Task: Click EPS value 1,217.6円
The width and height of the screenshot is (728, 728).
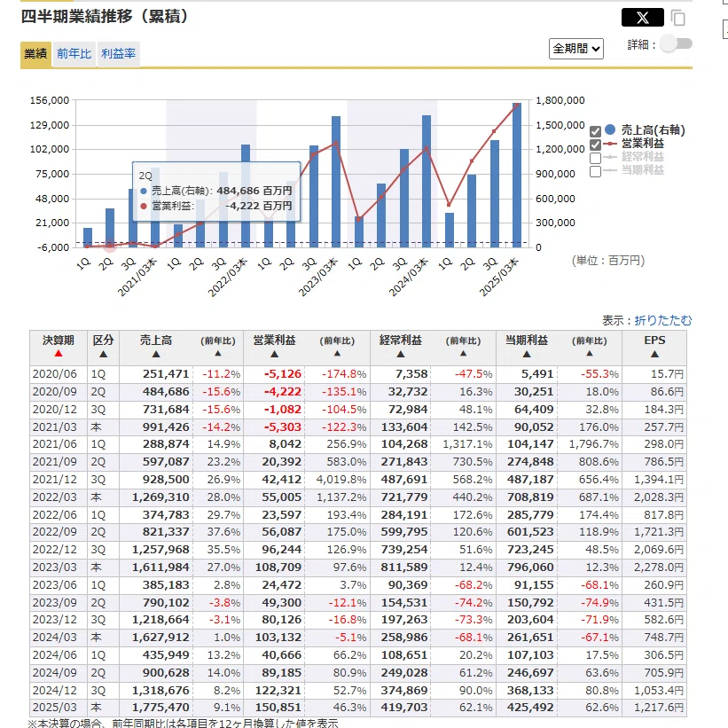Action: pyautogui.click(x=659, y=708)
